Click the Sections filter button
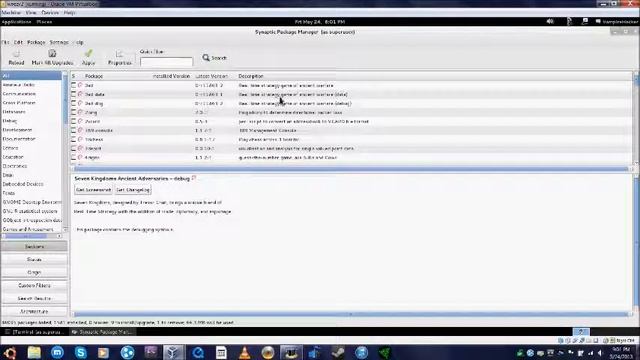 point(34,247)
